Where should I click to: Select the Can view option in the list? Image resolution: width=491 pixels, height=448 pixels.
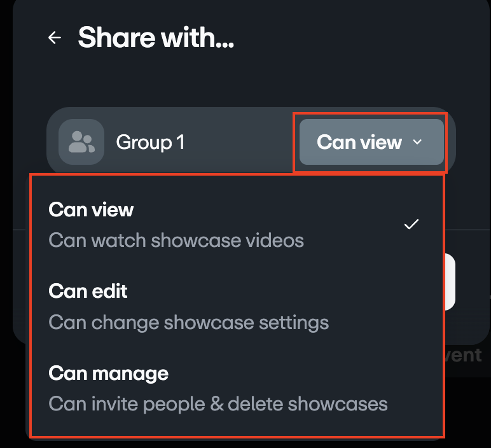[x=235, y=225]
